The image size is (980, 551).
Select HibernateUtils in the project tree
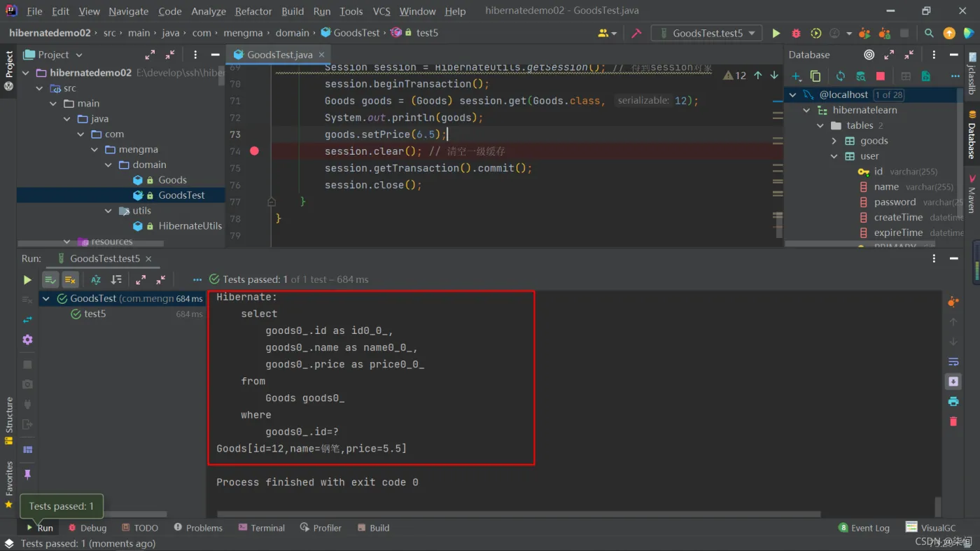[x=190, y=226]
